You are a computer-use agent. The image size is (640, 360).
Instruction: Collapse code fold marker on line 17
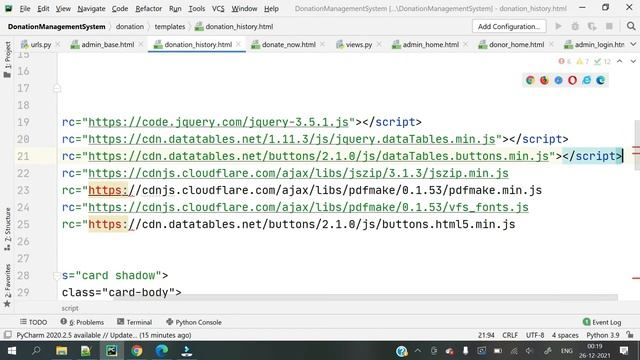(x=57, y=88)
